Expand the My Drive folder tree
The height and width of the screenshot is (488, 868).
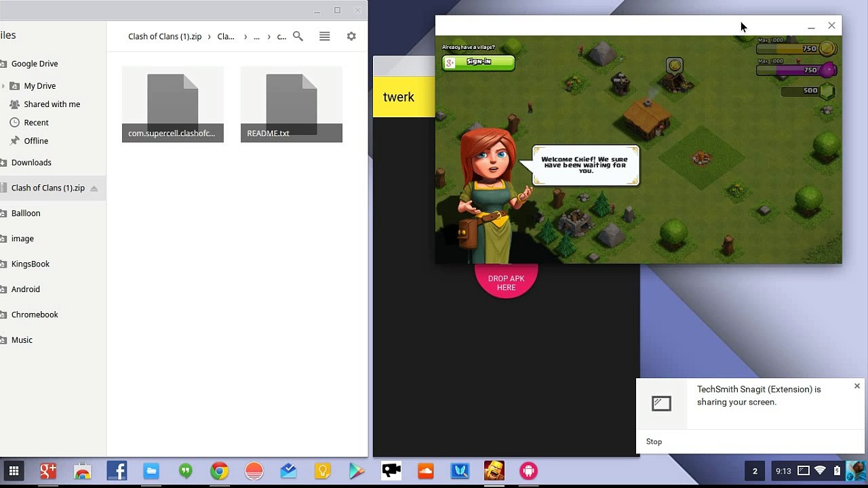(x=3, y=86)
